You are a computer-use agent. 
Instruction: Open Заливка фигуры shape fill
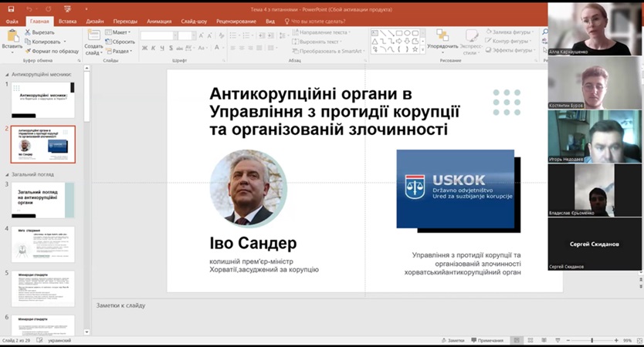point(510,32)
